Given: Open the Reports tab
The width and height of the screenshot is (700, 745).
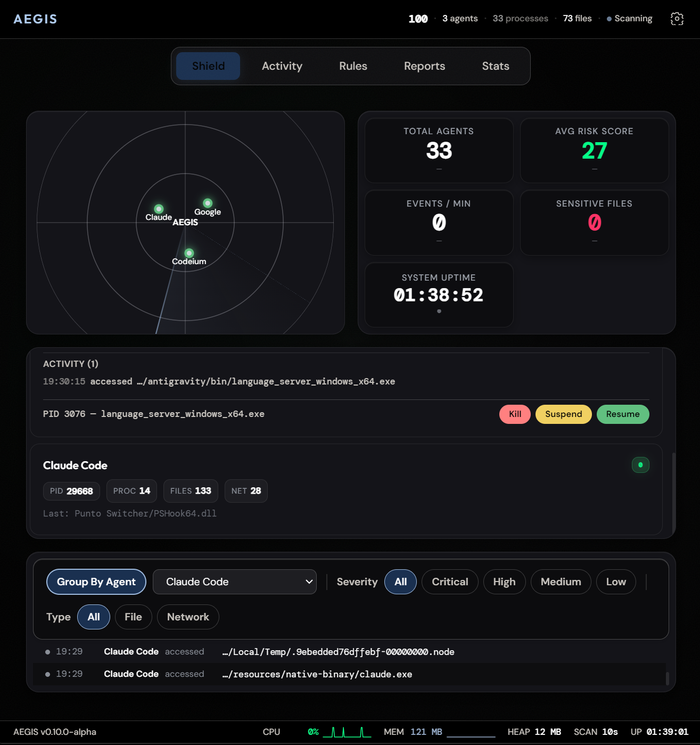Looking at the screenshot, I should click(x=424, y=66).
